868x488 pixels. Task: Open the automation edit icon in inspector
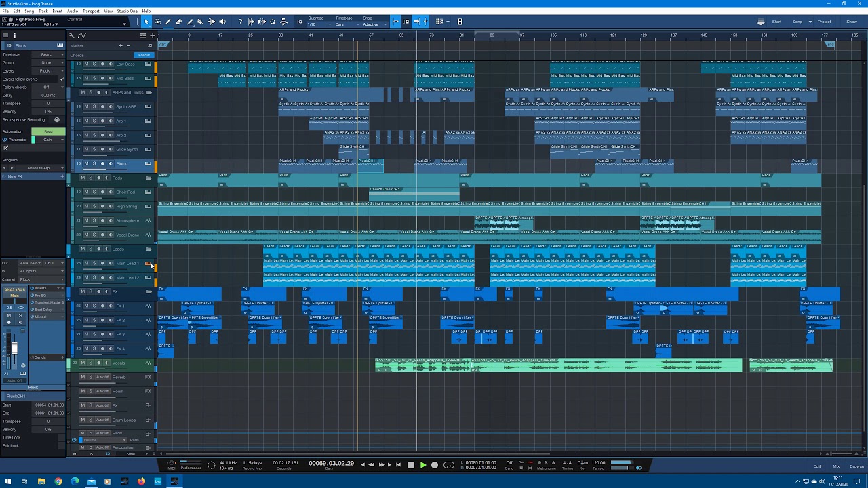tap(5, 148)
